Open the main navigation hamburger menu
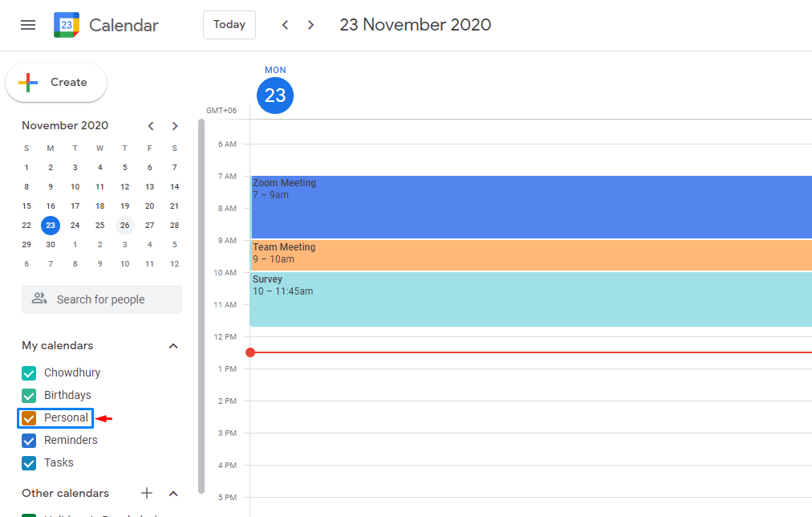This screenshot has width=812, height=517. click(28, 25)
